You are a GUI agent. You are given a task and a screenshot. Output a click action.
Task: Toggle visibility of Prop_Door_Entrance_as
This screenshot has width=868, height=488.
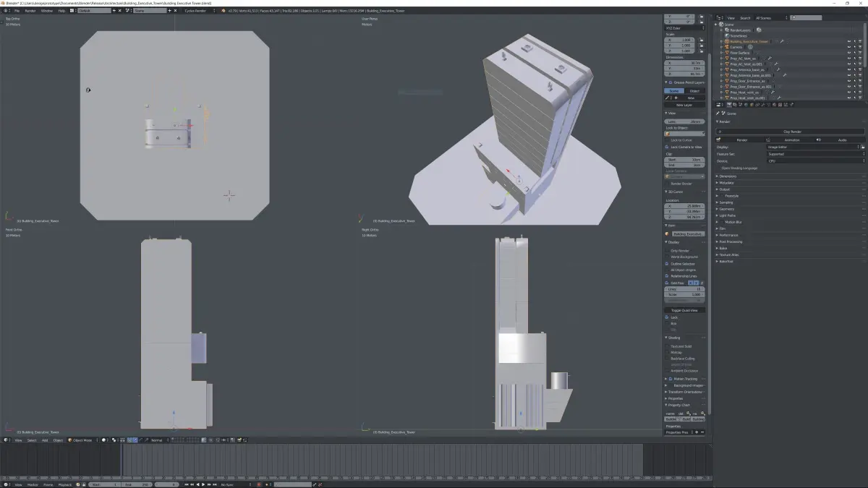click(x=848, y=81)
